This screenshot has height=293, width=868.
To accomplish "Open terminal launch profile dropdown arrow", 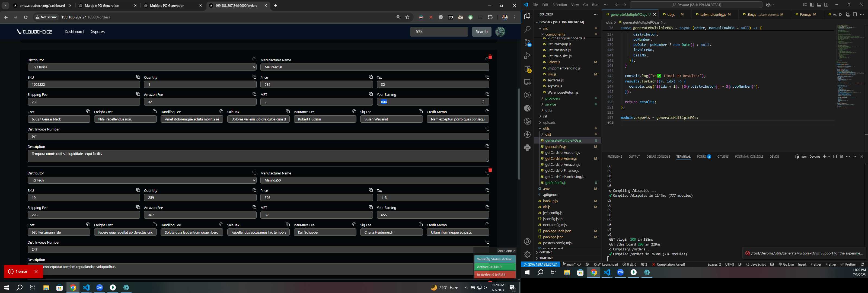I will click(x=829, y=157).
